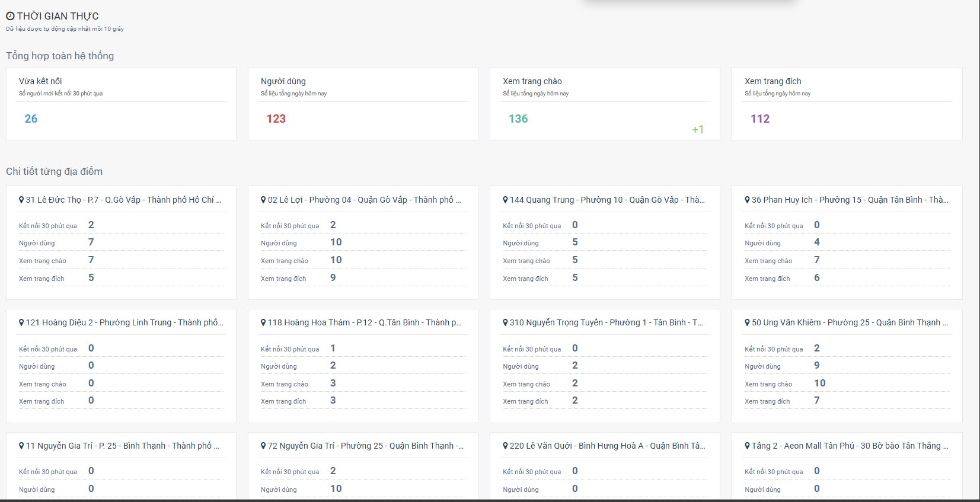Screen dimensions: 980x502
Task: Click the map pin icon for Aeon Mall Tân Phú
Action: pos(747,446)
